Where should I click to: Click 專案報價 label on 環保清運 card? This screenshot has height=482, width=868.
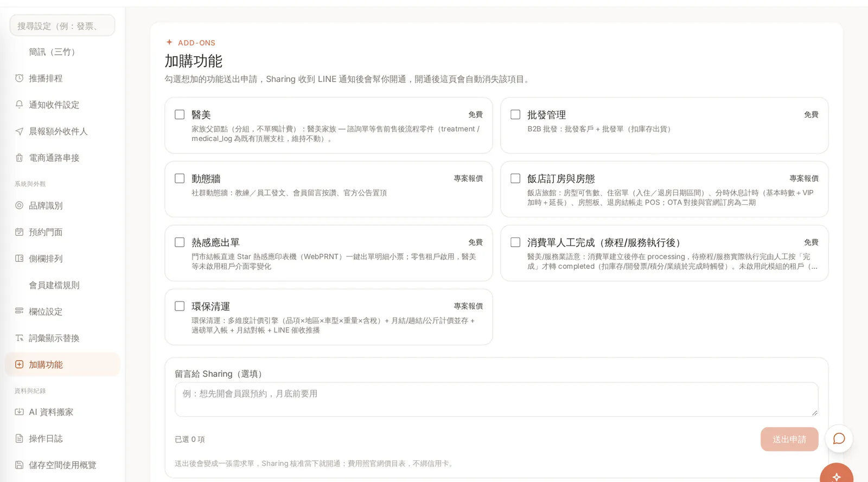click(x=468, y=306)
